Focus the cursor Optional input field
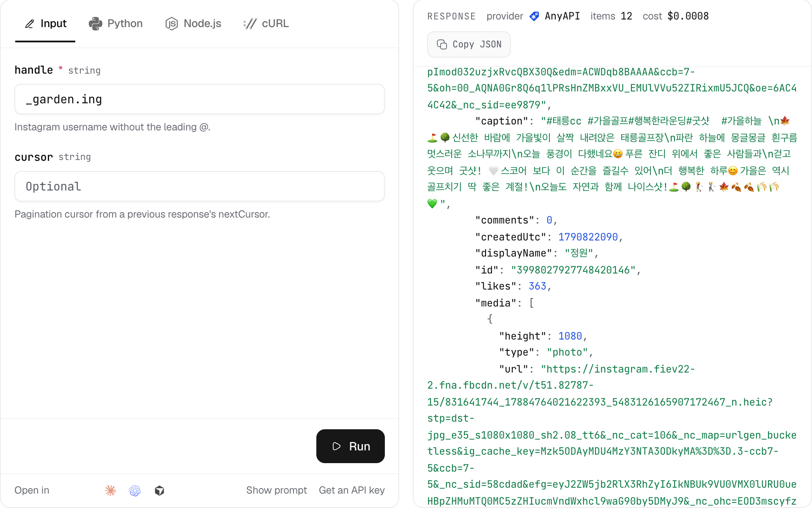 (x=200, y=186)
